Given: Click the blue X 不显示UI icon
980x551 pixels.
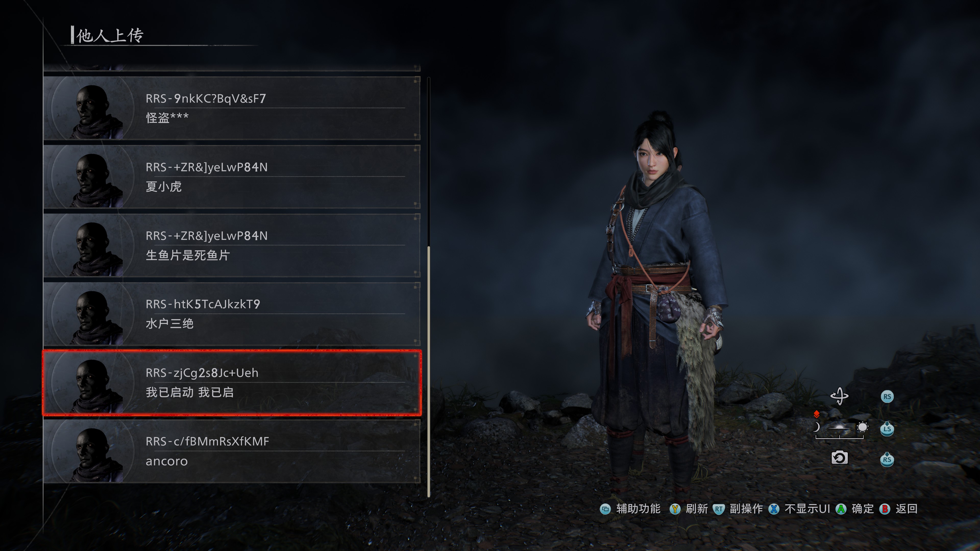Looking at the screenshot, I should (x=774, y=509).
